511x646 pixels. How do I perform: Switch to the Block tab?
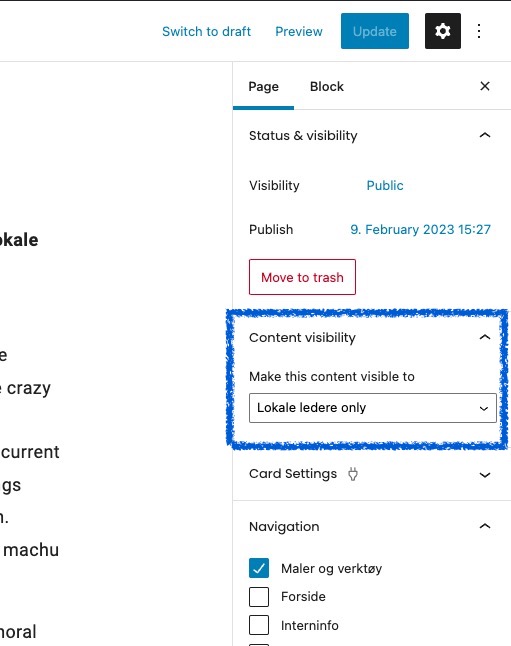point(326,87)
